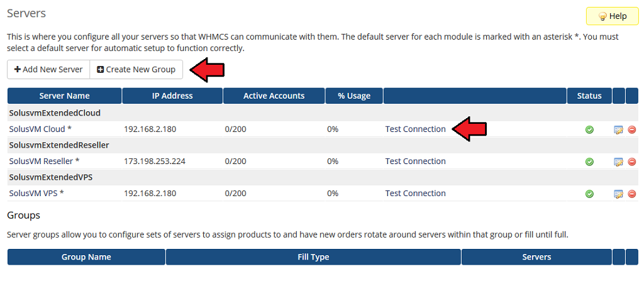The width and height of the screenshot is (644, 308).
Task: Click the Create New Group button
Action: coord(136,69)
